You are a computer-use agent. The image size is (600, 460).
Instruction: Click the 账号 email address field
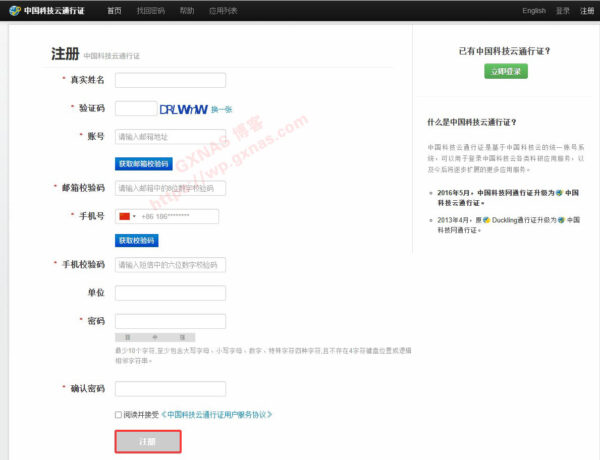(170, 136)
